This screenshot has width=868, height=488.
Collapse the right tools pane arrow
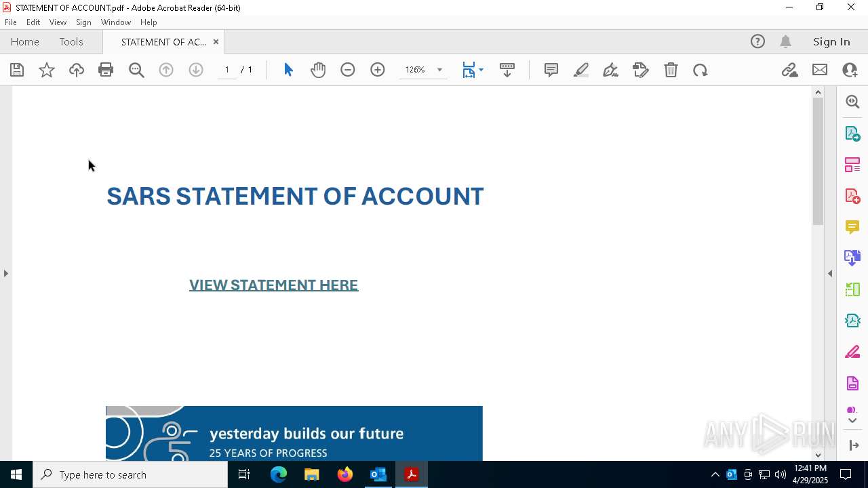(830, 273)
